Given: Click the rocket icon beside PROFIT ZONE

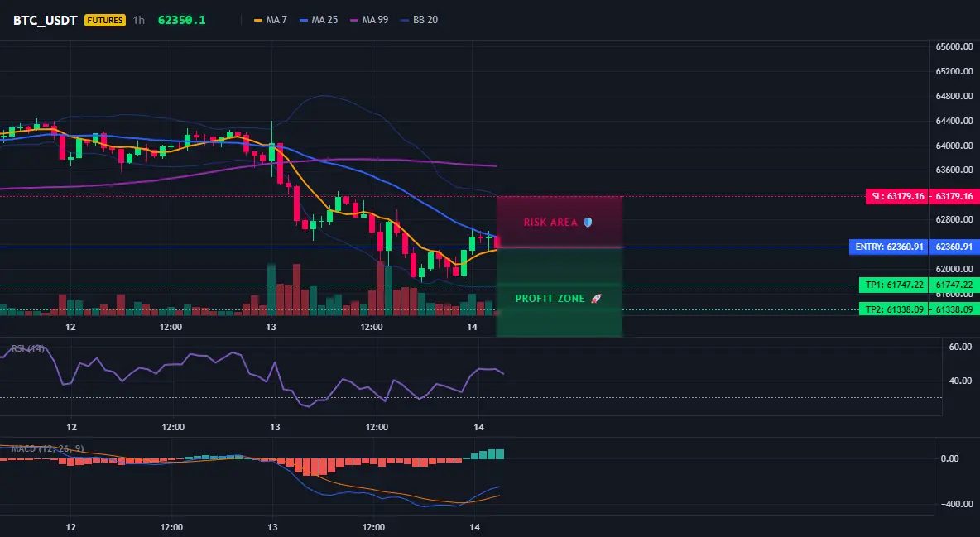Looking at the screenshot, I should (x=596, y=299).
